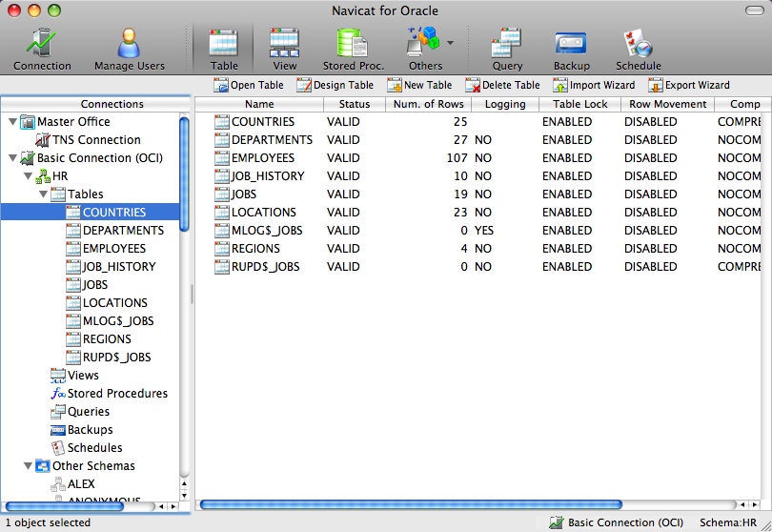Open the Backup toolbar icon

coord(571,50)
